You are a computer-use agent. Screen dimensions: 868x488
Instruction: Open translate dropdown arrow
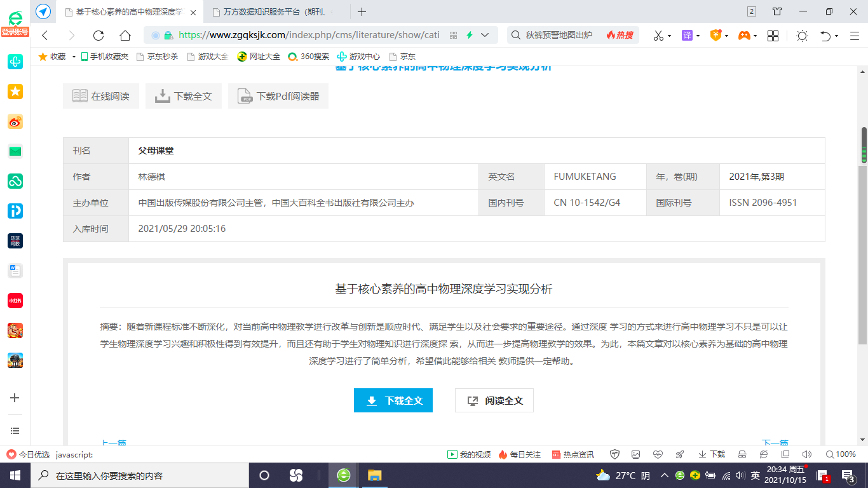click(698, 36)
